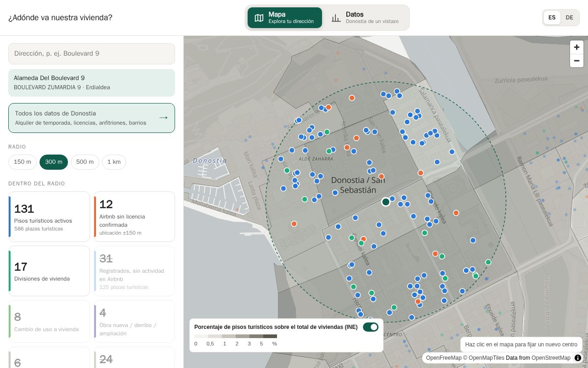Zoom out the map with the minus button
This screenshot has height=368, width=588.
point(577,61)
